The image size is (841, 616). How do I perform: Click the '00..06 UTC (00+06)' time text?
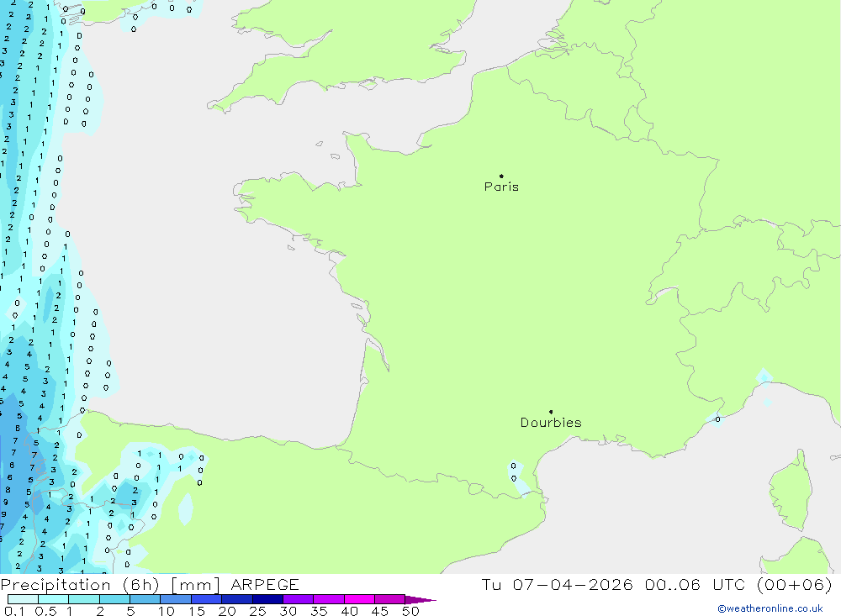click(738, 585)
